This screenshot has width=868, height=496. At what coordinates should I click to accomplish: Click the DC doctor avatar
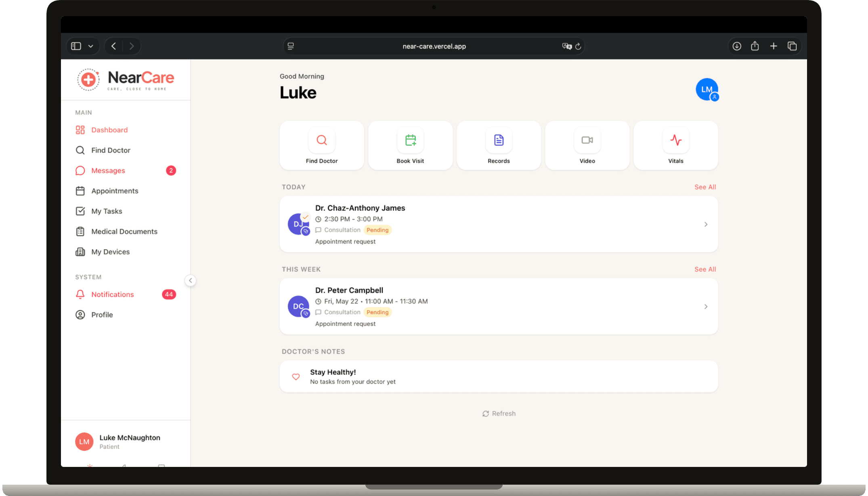click(x=298, y=307)
